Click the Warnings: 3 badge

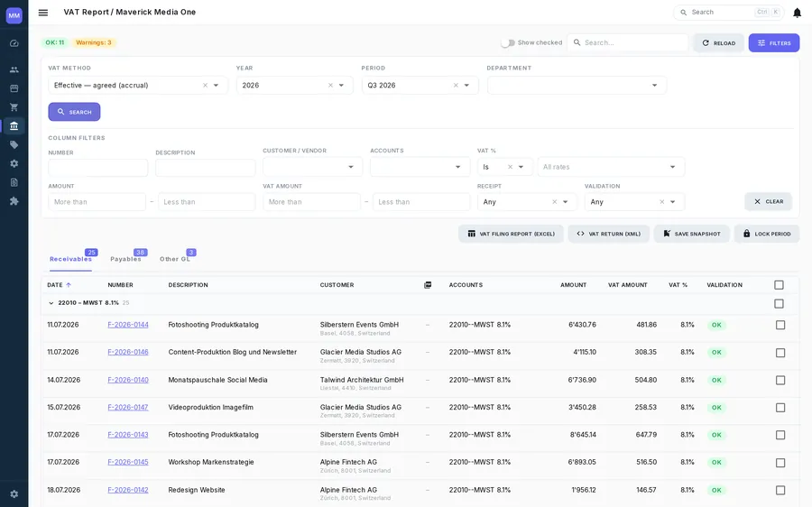[94, 42]
